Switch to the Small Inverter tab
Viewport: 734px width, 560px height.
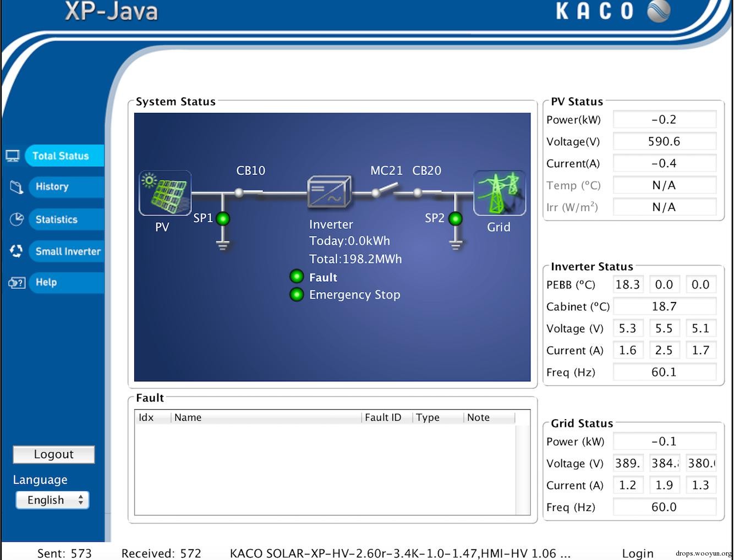click(67, 251)
